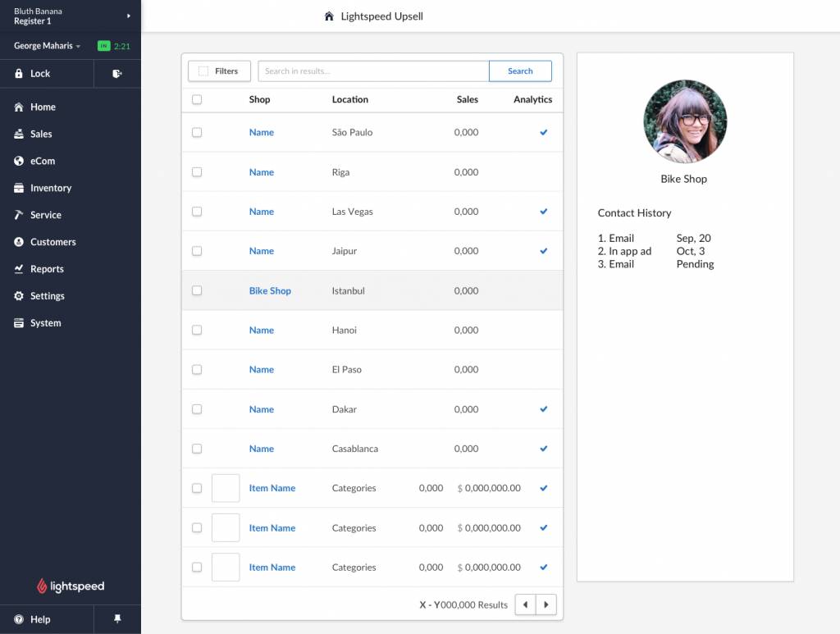The height and width of the screenshot is (634, 840).
Task: Open Inventory in the sidebar
Action: pyautogui.click(x=51, y=188)
